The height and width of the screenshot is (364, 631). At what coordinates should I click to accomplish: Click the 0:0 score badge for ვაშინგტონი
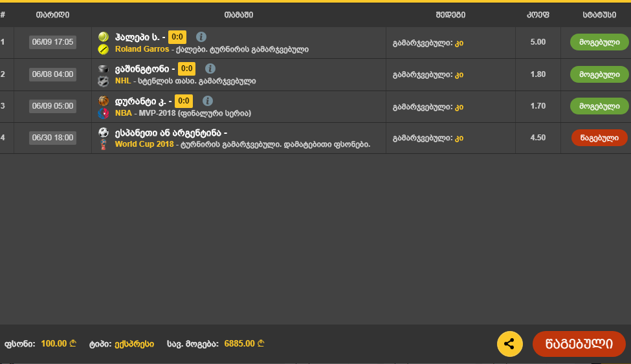(x=186, y=69)
